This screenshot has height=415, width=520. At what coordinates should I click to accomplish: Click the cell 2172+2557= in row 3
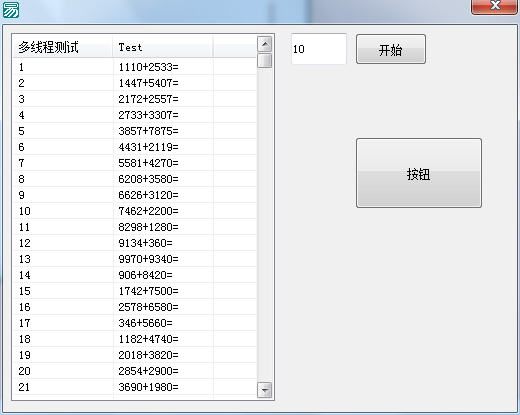click(148, 99)
